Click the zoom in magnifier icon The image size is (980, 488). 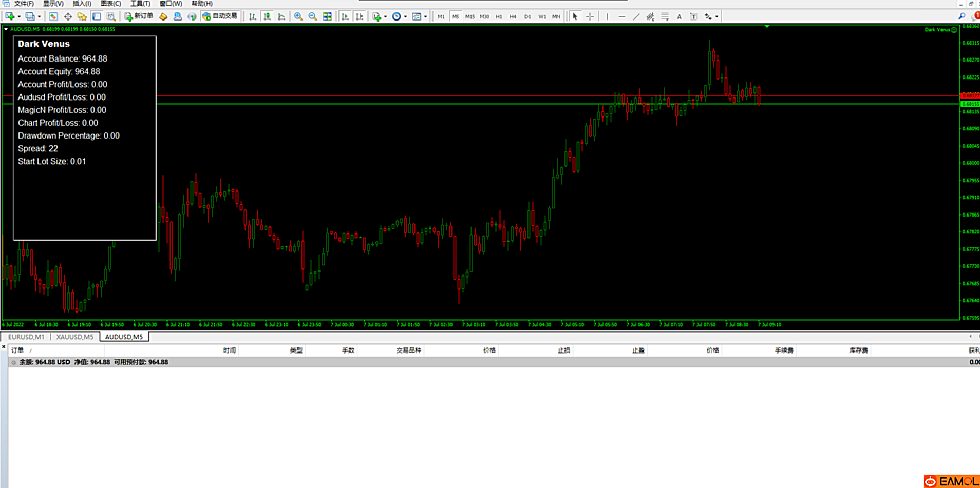(x=298, y=16)
